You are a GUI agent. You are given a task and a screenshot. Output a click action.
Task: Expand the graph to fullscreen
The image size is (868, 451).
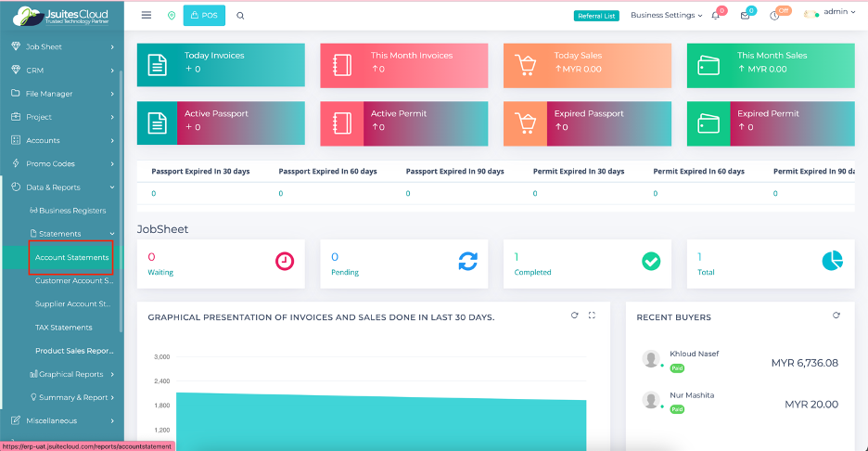coord(593,316)
